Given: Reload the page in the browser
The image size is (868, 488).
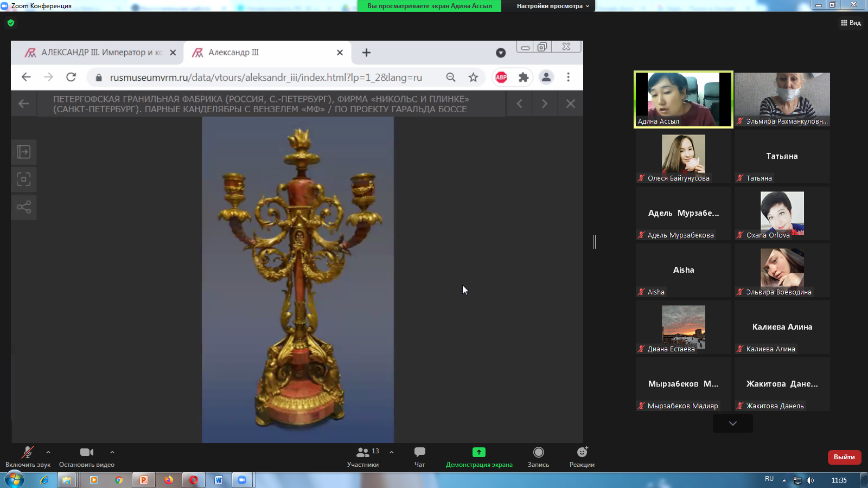Looking at the screenshot, I should 71,77.
